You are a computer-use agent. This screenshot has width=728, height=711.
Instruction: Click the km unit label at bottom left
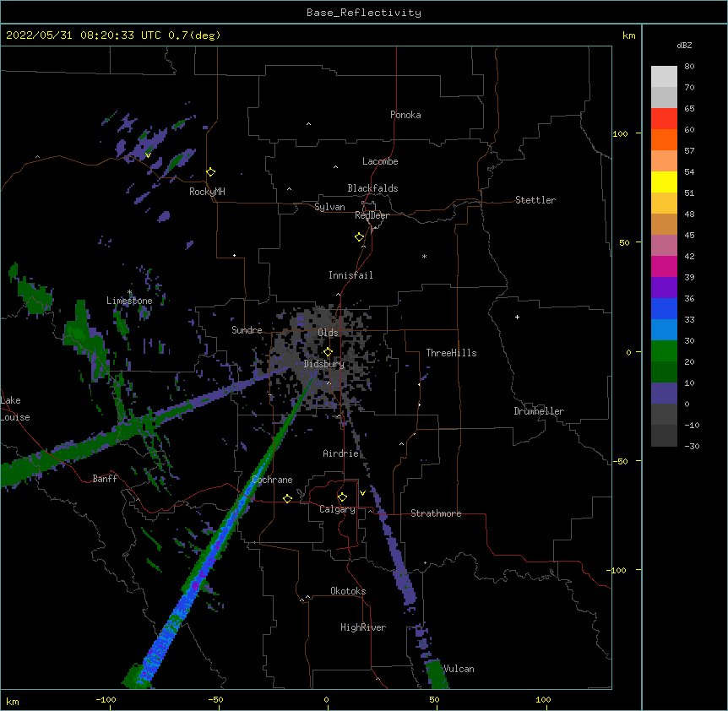13,701
